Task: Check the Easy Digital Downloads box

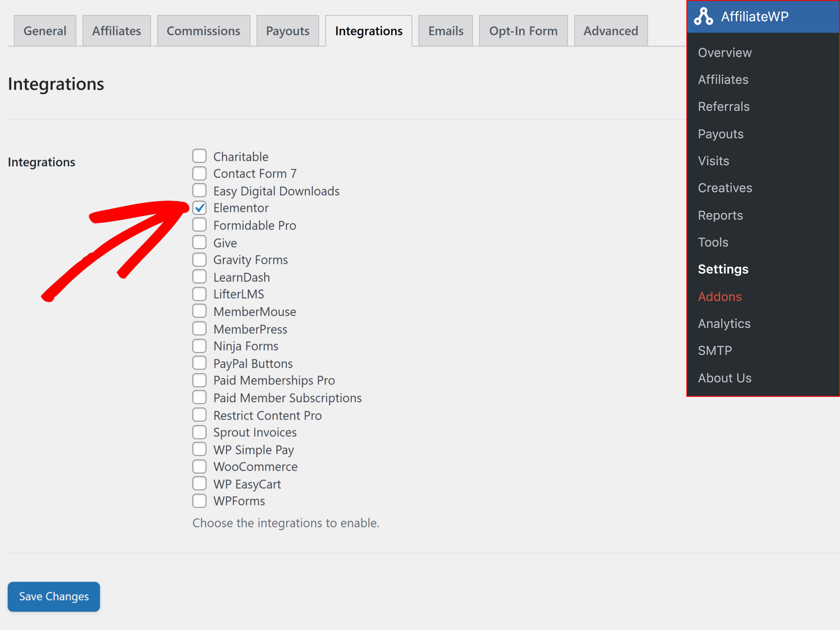Action: [x=199, y=190]
